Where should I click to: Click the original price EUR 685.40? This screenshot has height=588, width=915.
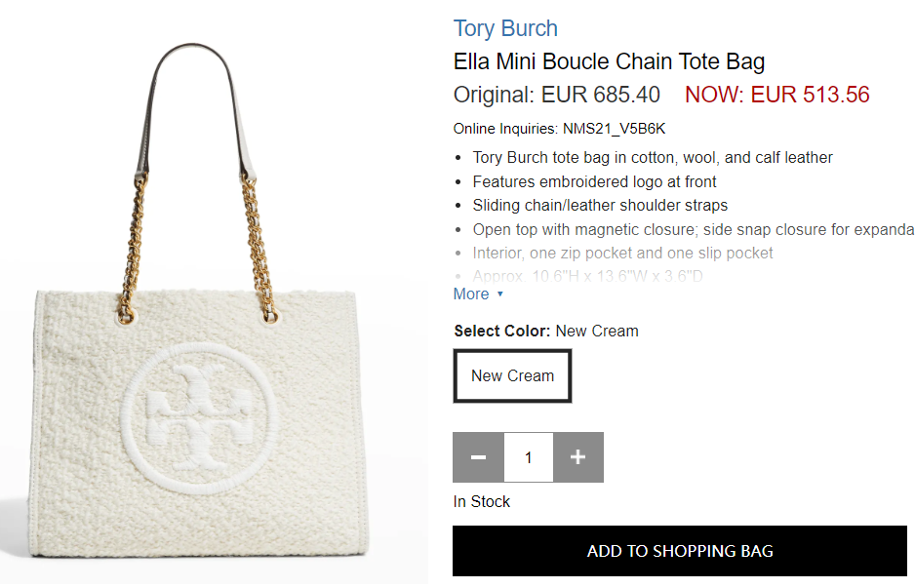coord(557,95)
